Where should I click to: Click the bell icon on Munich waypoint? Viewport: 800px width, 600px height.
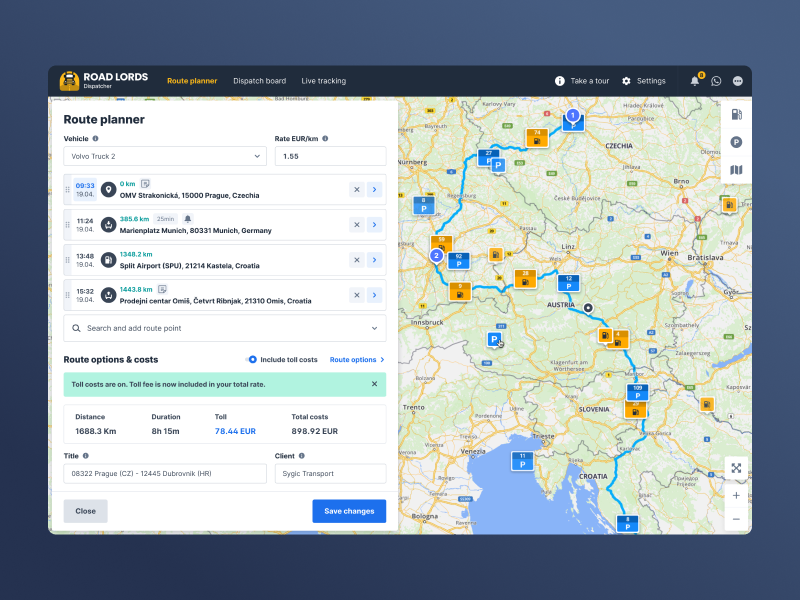tap(188, 219)
